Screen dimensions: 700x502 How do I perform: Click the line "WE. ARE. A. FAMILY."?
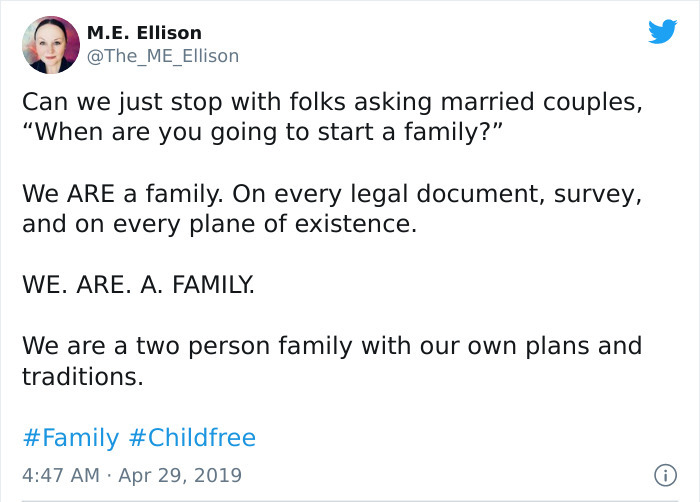point(138,284)
